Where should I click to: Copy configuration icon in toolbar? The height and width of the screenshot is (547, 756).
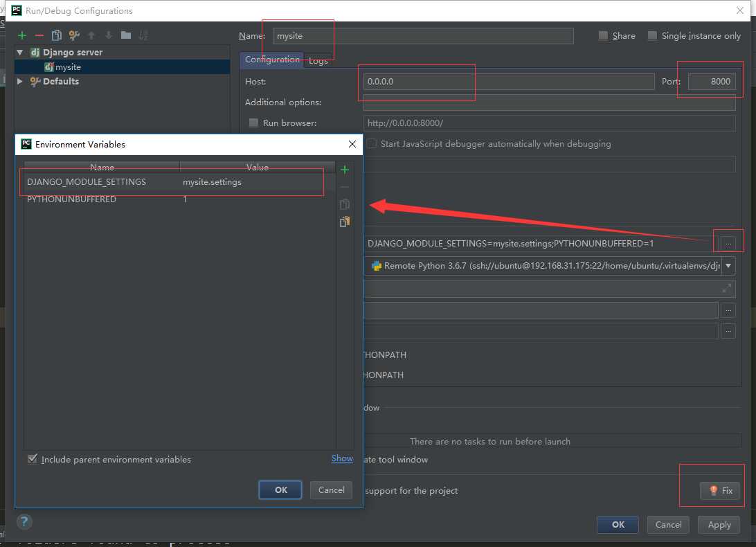pyautogui.click(x=56, y=35)
